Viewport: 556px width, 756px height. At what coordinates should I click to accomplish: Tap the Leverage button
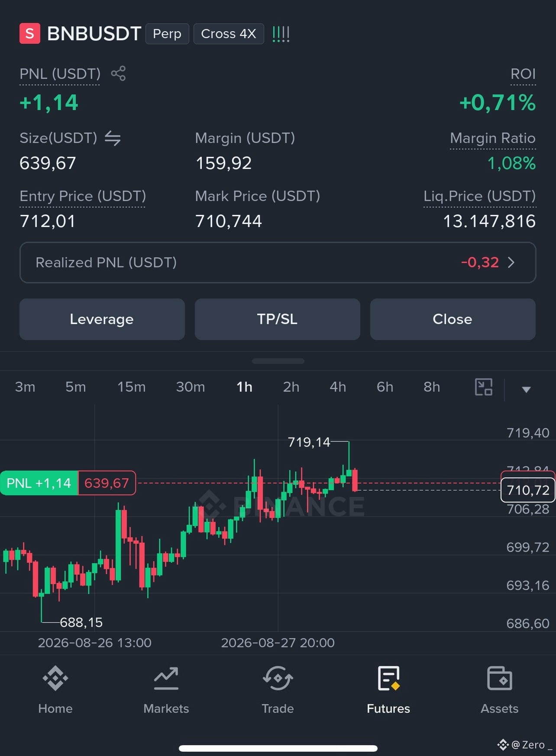coord(102,319)
